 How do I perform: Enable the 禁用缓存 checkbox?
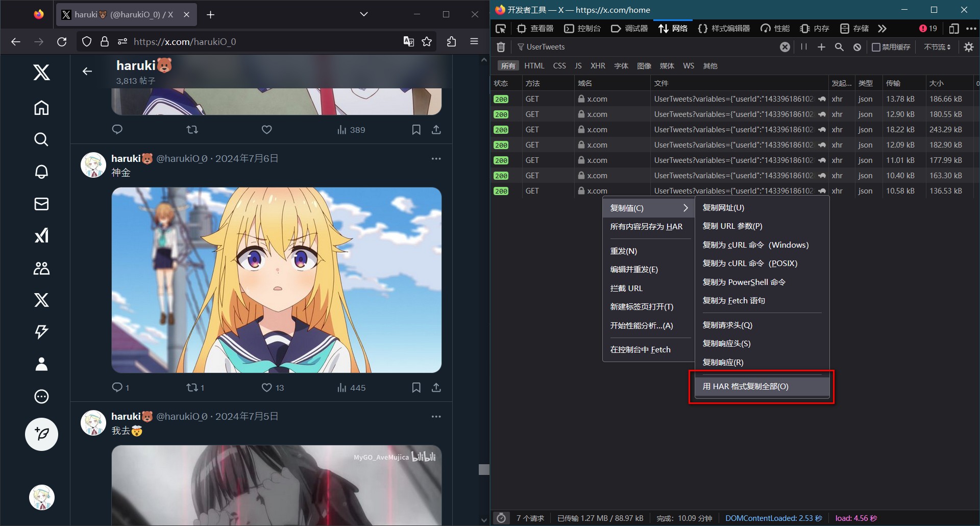(876, 47)
